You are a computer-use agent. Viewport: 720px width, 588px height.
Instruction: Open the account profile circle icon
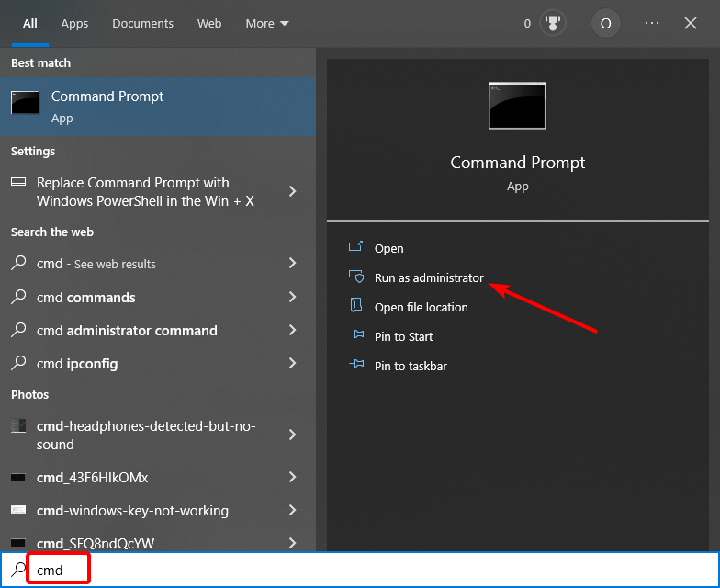coord(604,24)
